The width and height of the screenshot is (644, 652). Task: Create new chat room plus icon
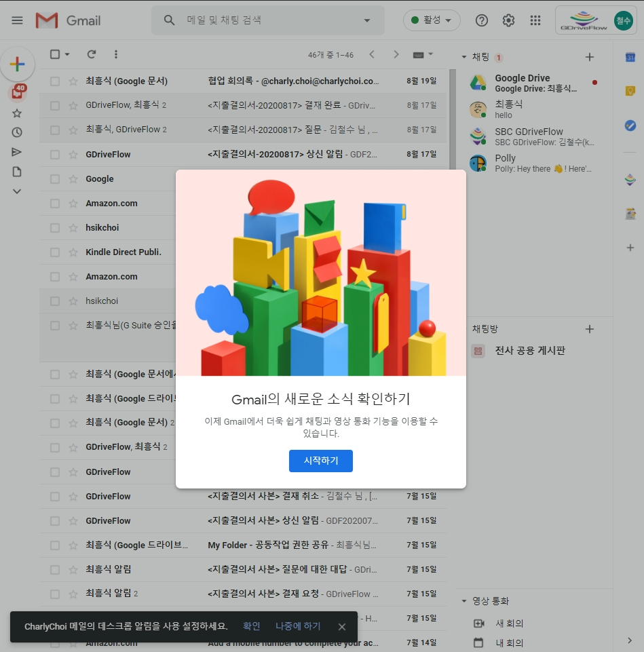coord(590,329)
